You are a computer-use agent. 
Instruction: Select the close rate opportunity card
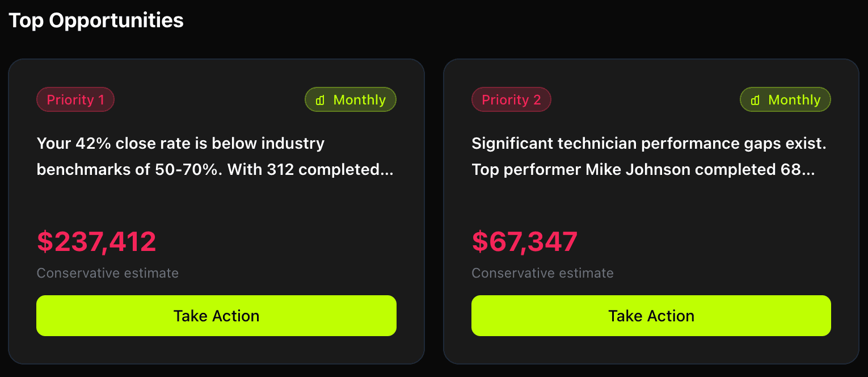pos(216,210)
